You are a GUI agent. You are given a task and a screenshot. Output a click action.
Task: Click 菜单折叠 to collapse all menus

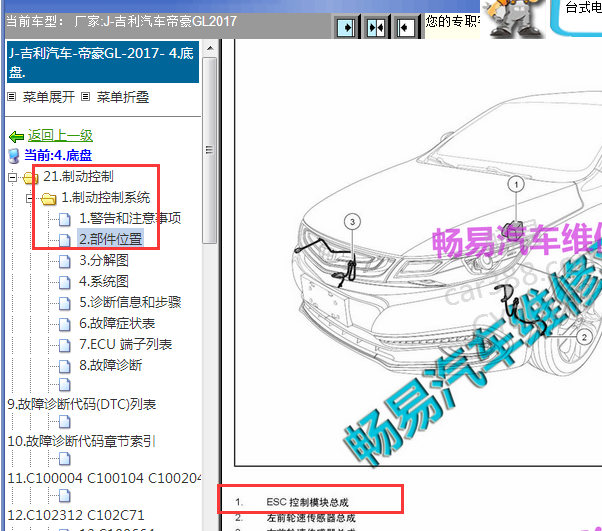point(122,97)
